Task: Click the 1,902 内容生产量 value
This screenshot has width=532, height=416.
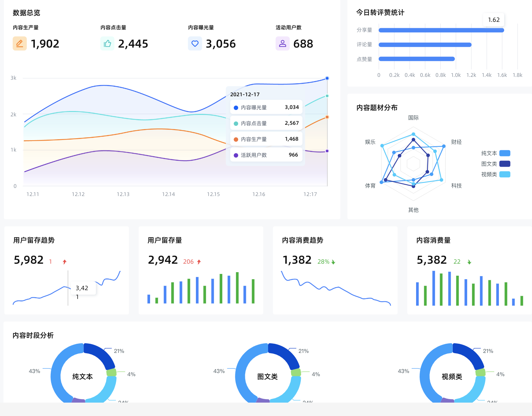Action: pyautogui.click(x=45, y=44)
